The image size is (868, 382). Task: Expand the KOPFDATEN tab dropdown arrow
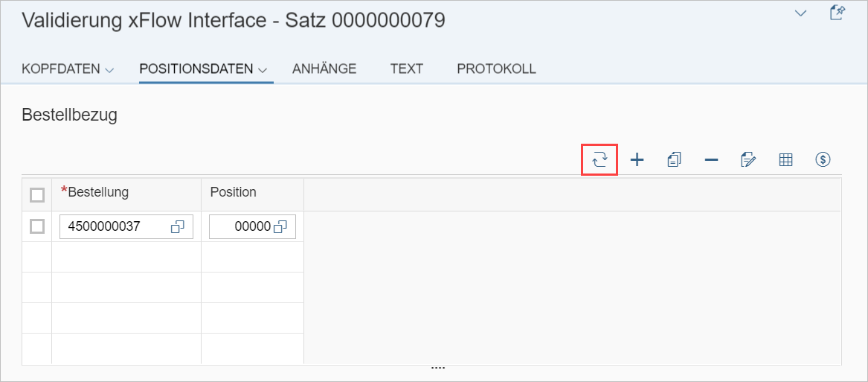[109, 70]
